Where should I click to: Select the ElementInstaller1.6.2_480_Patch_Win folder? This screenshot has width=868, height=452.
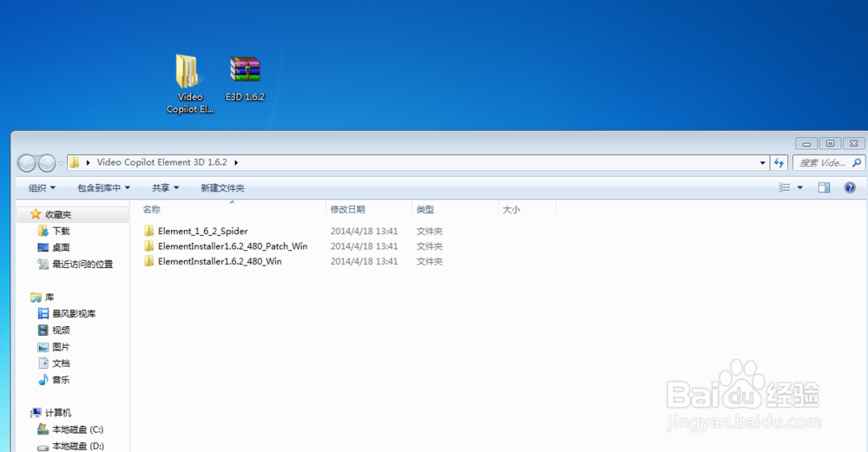point(233,246)
